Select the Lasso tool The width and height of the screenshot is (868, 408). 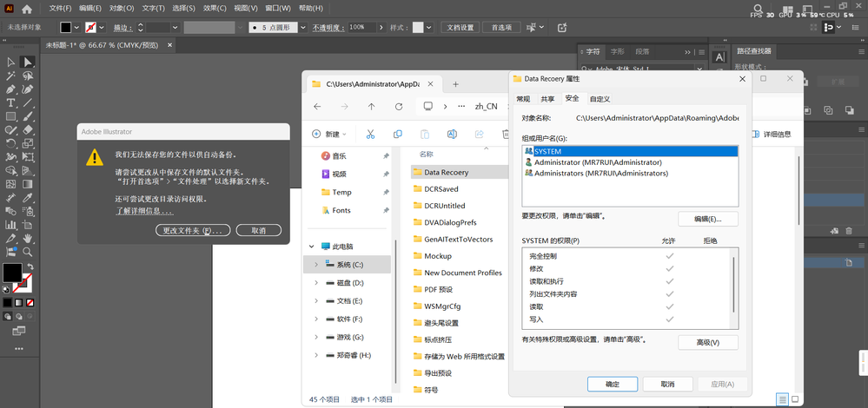[x=27, y=76]
